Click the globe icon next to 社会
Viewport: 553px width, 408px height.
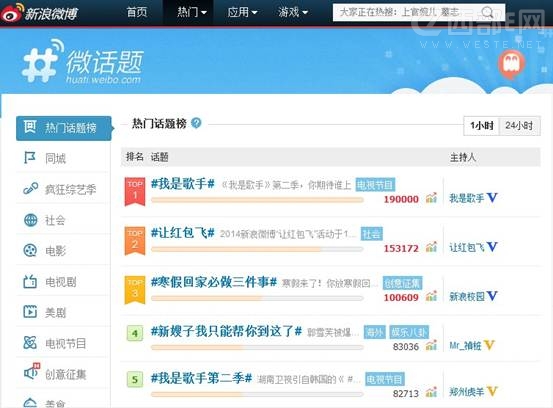pyautogui.click(x=30, y=220)
